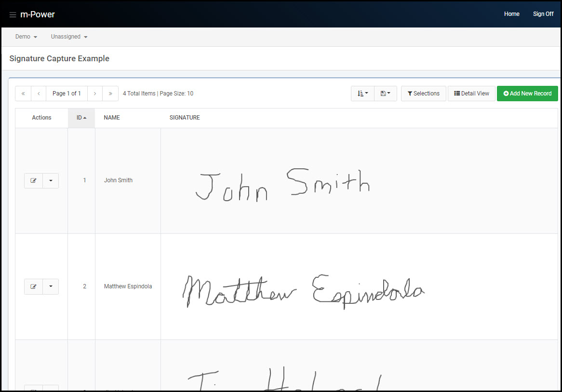The width and height of the screenshot is (562, 392).
Task: Jump to first page with double-left arrow
Action: [x=23, y=94]
